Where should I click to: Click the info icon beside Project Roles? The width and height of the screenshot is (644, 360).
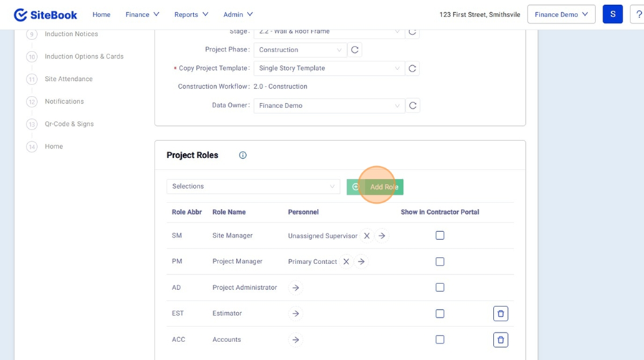tap(243, 155)
